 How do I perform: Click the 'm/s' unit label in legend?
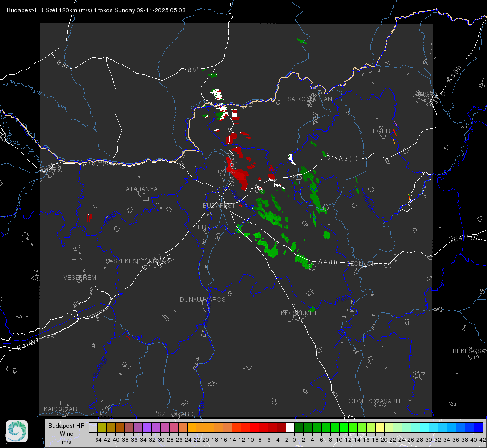coord(67,442)
